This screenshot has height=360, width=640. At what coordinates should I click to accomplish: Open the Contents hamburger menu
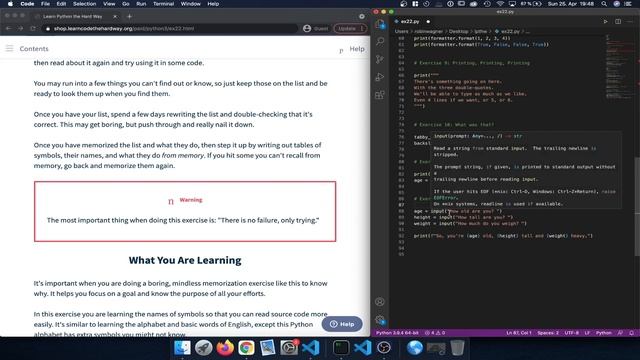pos(9,49)
